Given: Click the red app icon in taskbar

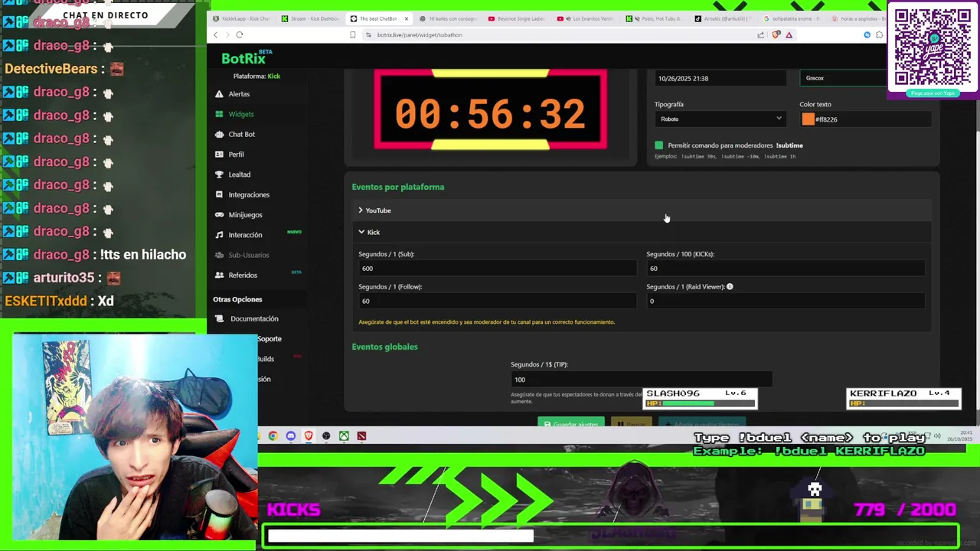Looking at the screenshot, I should (x=361, y=436).
